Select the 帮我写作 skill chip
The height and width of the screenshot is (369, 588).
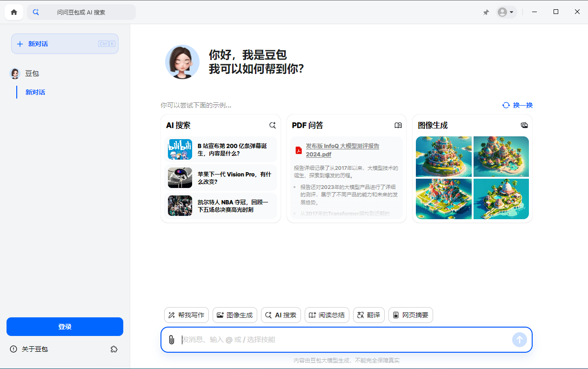[187, 315]
